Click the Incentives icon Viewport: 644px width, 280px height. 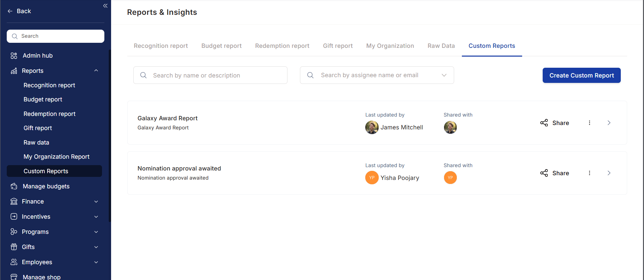14,217
